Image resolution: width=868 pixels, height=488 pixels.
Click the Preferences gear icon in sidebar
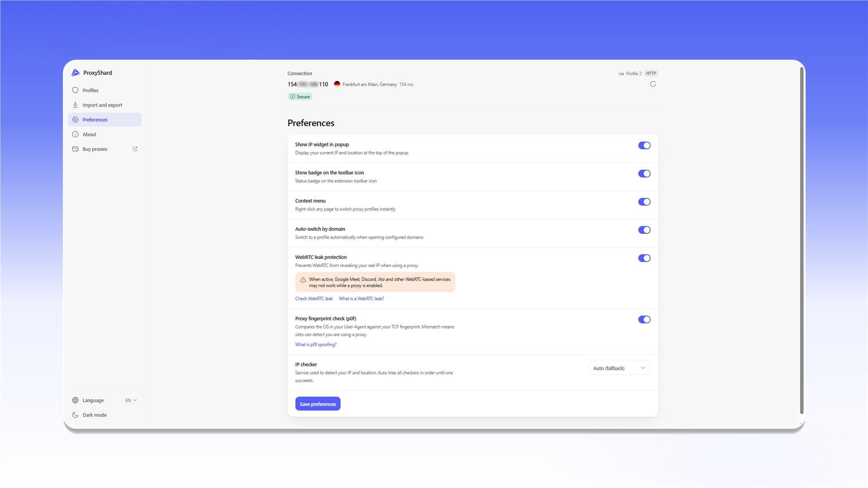[x=75, y=120]
